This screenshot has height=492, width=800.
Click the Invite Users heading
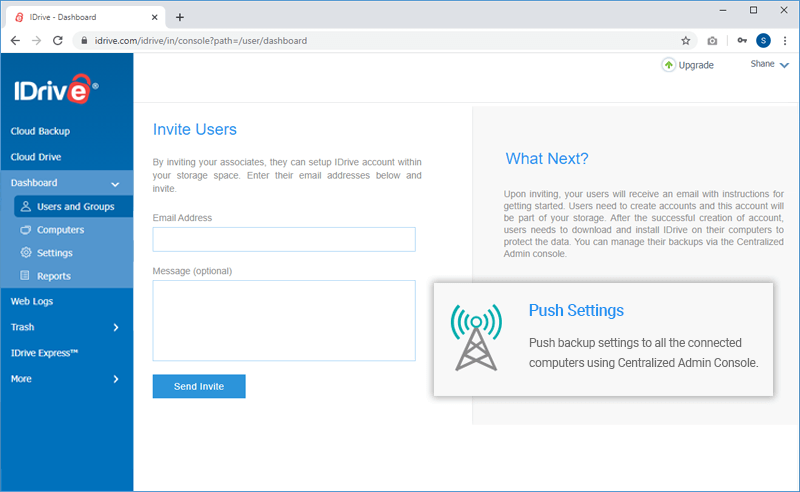pos(194,130)
